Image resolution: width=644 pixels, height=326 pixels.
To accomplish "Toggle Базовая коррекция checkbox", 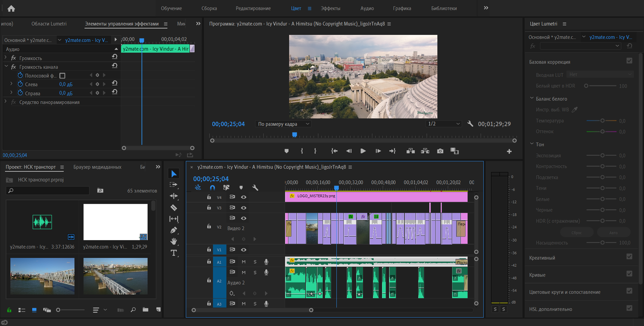I will click(x=629, y=61).
